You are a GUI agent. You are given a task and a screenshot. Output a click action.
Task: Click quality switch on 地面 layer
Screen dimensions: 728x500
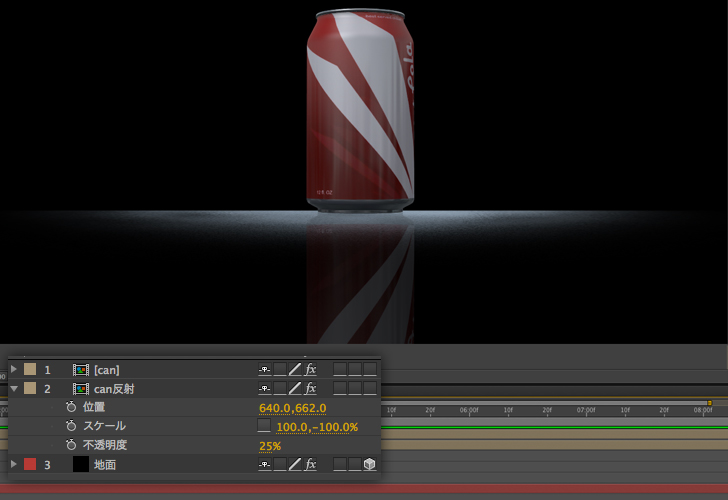(x=295, y=465)
